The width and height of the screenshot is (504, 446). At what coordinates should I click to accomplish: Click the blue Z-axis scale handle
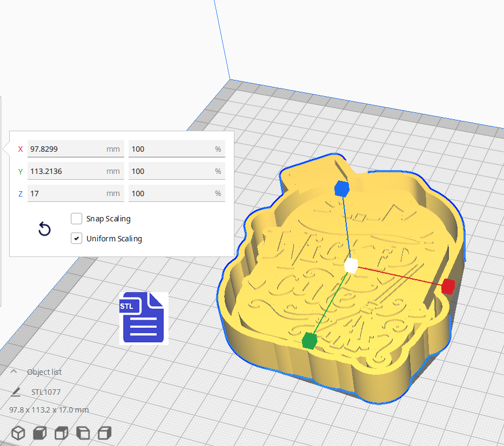pos(342,188)
